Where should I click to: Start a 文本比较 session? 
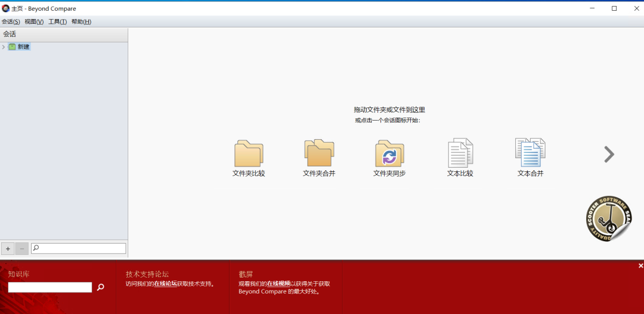460,158
